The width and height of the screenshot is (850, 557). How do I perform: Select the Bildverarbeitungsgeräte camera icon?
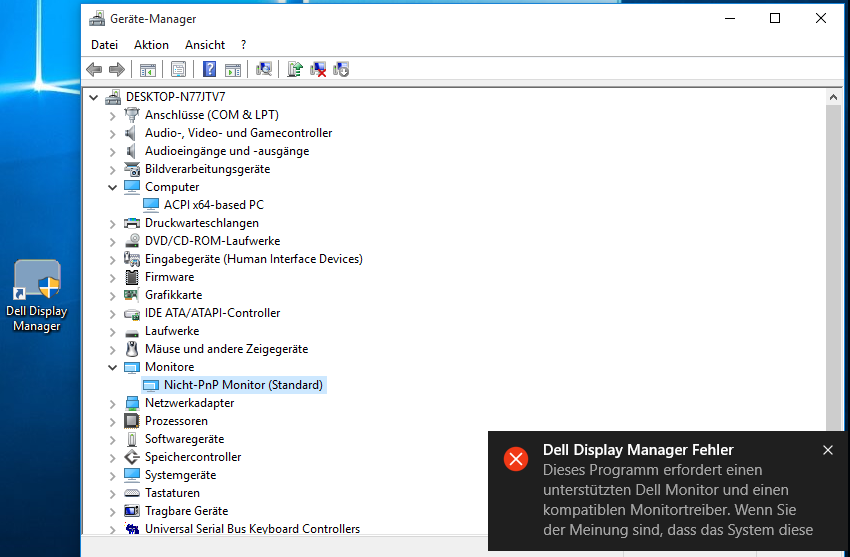pyautogui.click(x=132, y=169)
